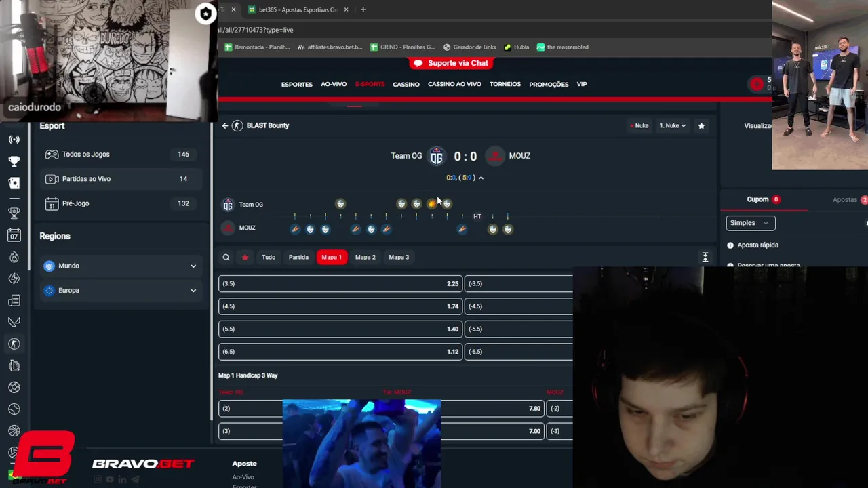
Task: Click the white trophy sidebar icon
Action: [14, 161]
